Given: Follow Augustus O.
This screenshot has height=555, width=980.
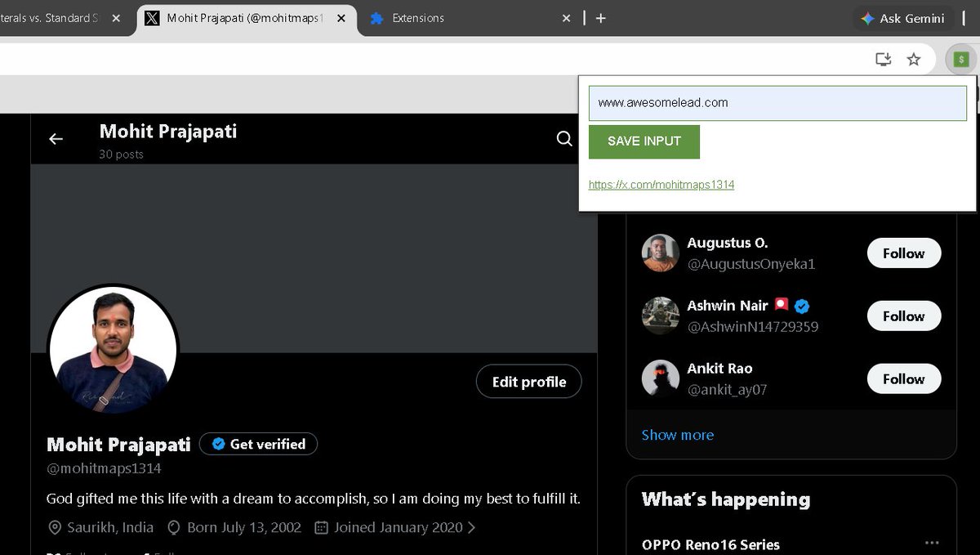Looking at the screenshot, I should click(904, 253).
